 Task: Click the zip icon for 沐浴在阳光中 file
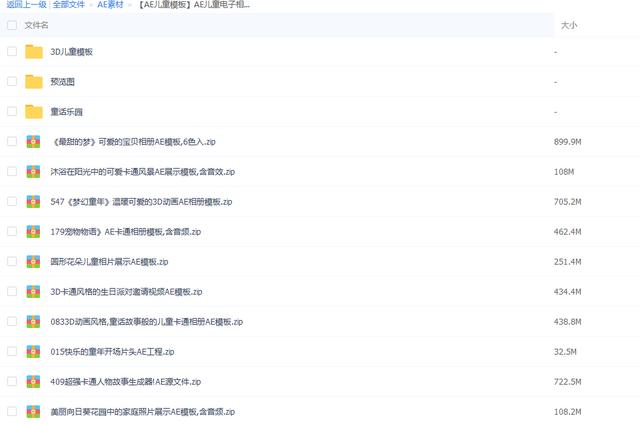click(33, 171)
